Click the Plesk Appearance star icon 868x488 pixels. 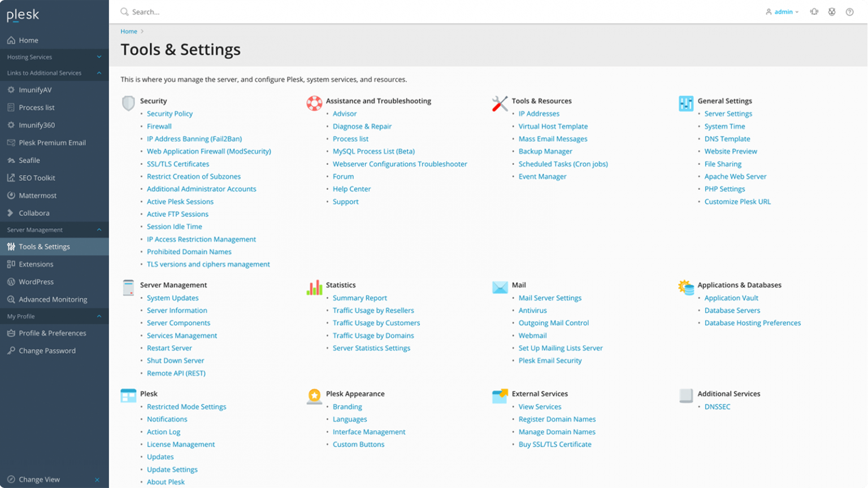(314, 396)
